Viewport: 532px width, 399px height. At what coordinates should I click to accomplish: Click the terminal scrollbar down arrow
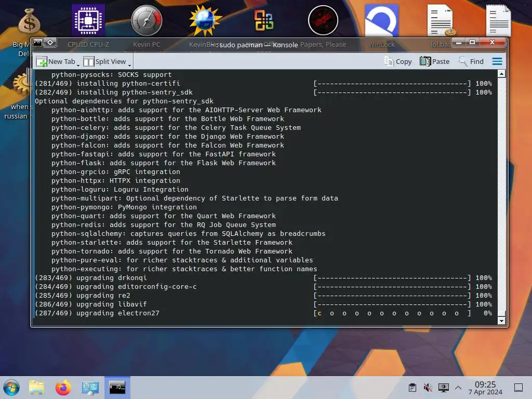pyautogui.click(x=501, y=321)
